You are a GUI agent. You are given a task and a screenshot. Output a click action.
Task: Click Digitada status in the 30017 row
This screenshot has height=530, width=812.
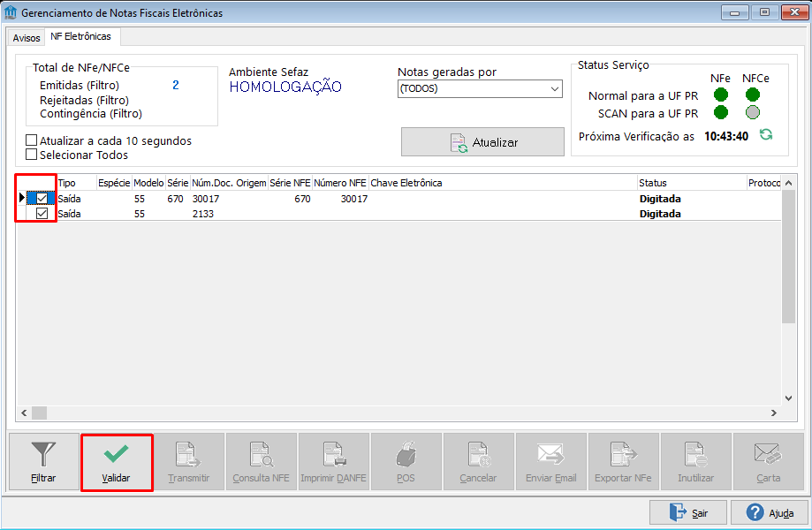coord(660,199)
